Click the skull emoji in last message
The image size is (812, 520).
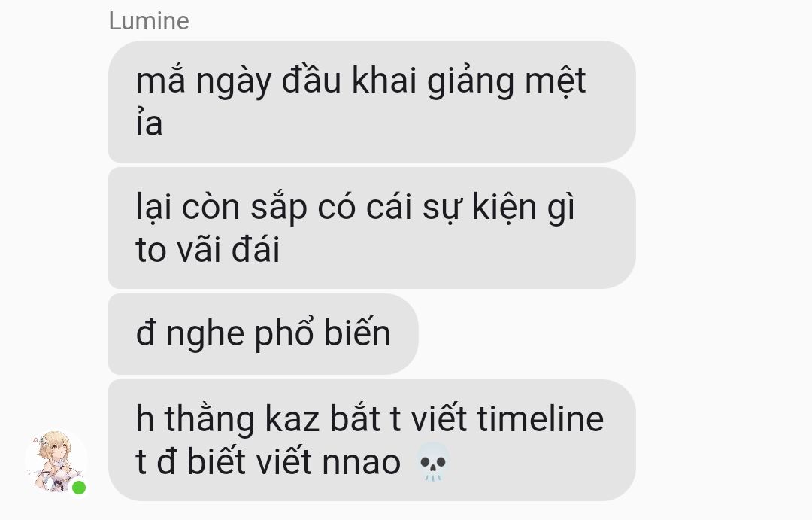click(x=432, y=461)
